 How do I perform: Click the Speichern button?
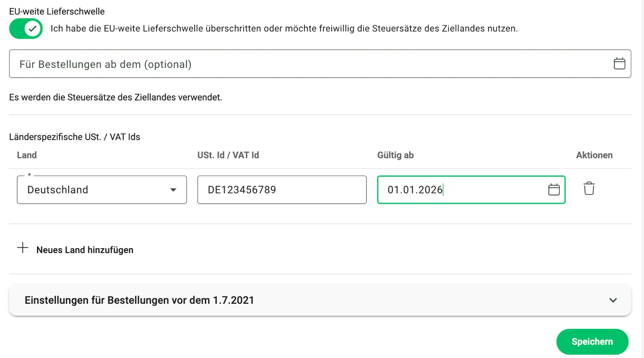[592, 342]
